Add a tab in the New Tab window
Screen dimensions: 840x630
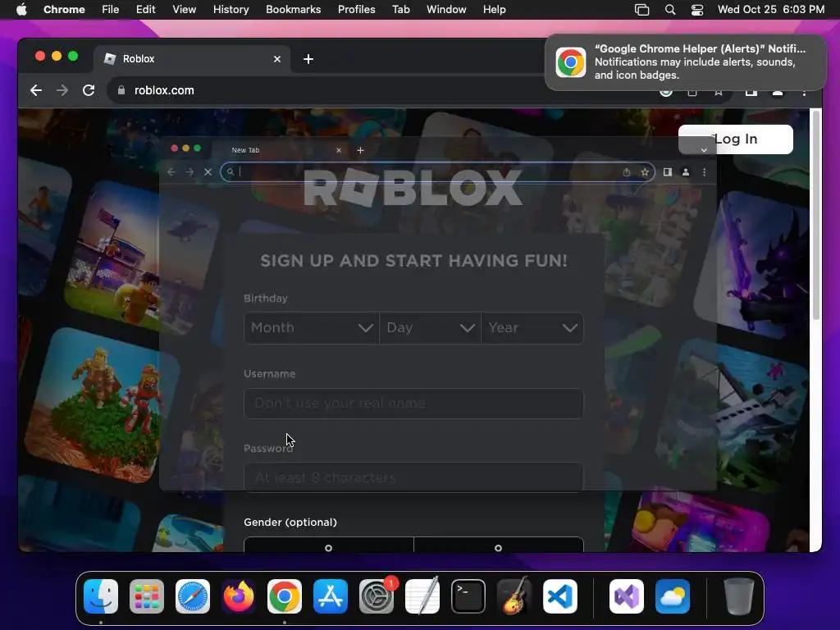point(361,150)
